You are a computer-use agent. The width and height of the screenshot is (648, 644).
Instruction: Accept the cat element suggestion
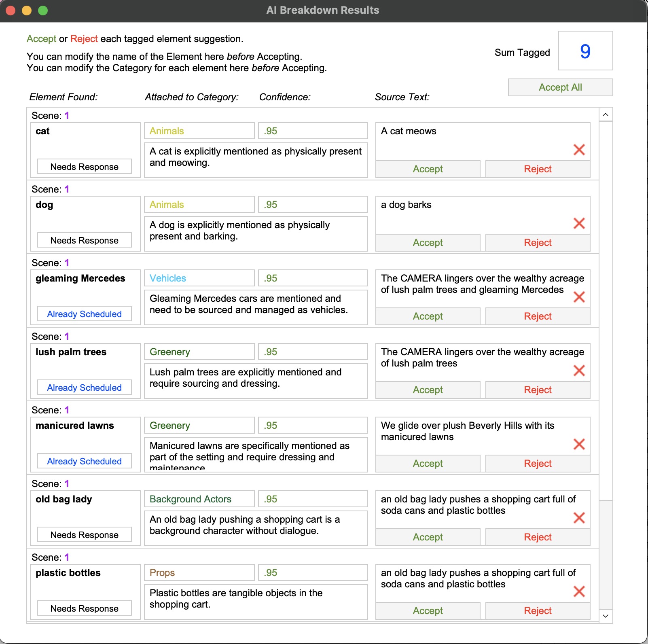click(x=428, y=169)
